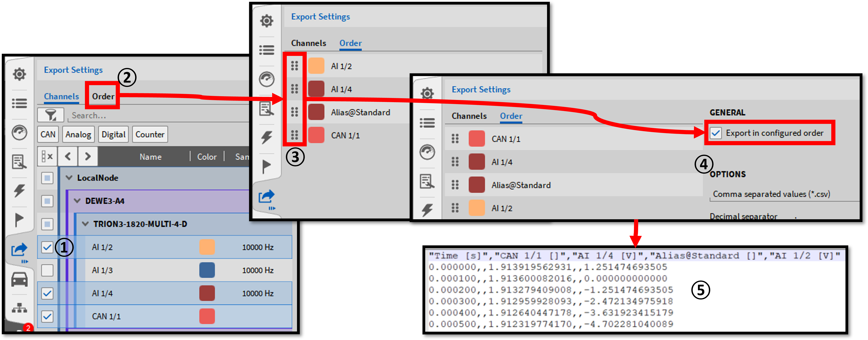Switch to Channels tab in middle panel
This screenshot has height=340, width=868.
click(x=308, y=43)
